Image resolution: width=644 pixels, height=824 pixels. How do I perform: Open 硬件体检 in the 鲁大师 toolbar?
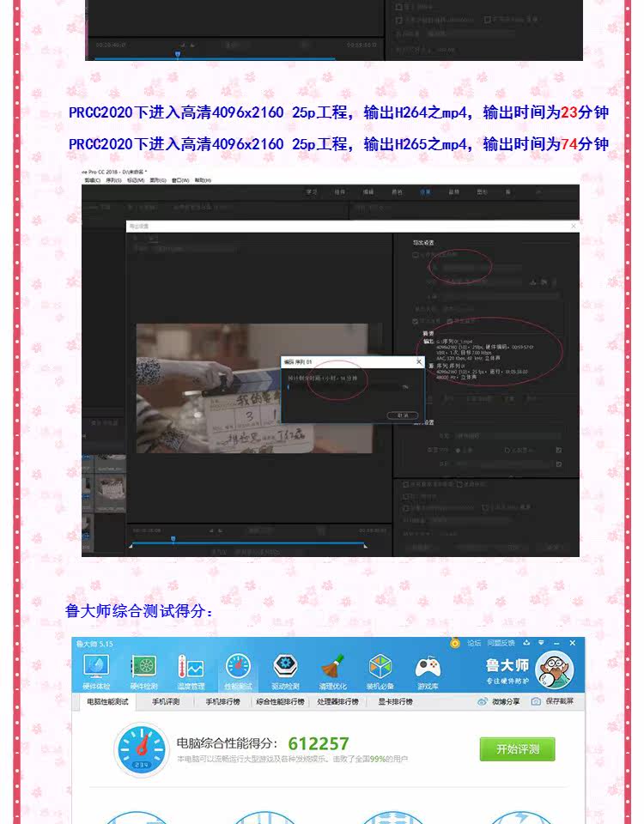pyautogui.click(x=96, y=672)
